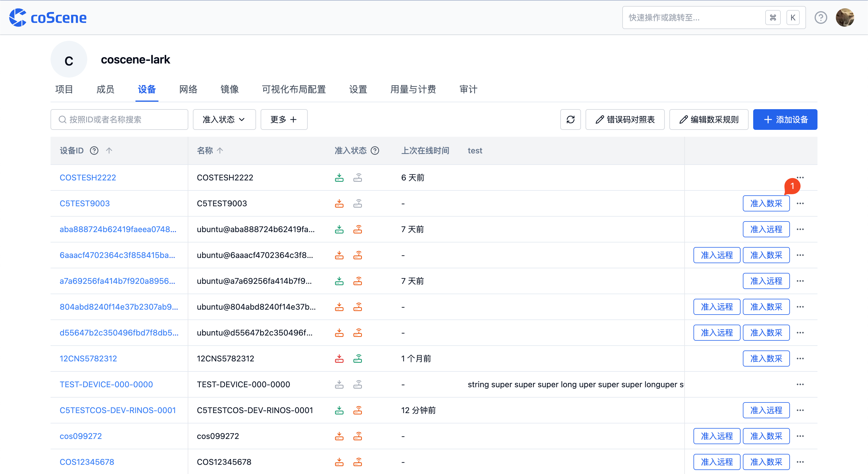Open more options for 6aaacf4702364c3f row
Image resolution: width=868 pixels, height=474 pixels.
coord(800,255)
